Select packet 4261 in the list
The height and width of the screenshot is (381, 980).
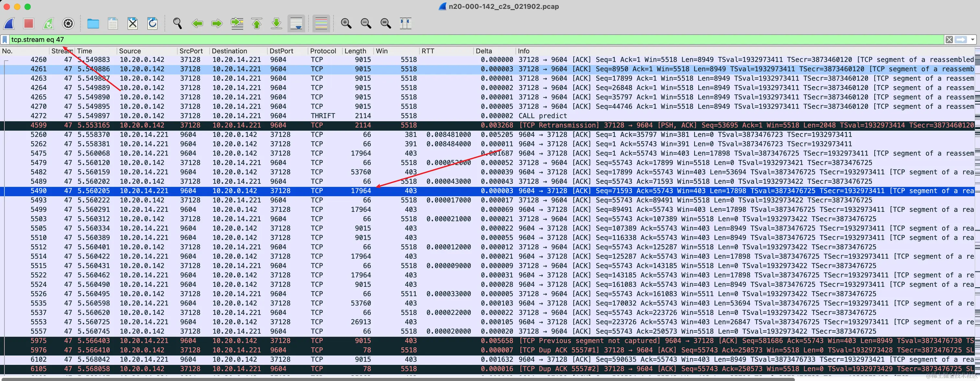click(x=487, y=69)
